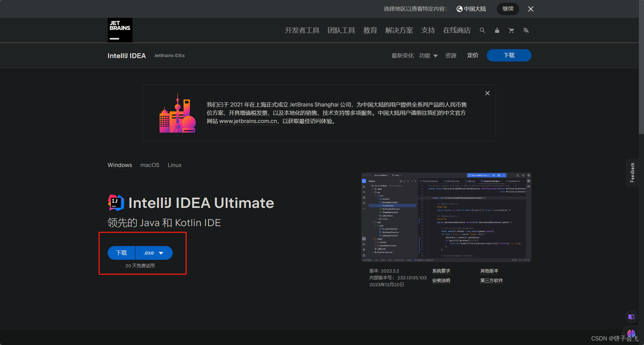Open the 团队工具 menu
Screen dimensions: 644x345
tap(341, 30)
